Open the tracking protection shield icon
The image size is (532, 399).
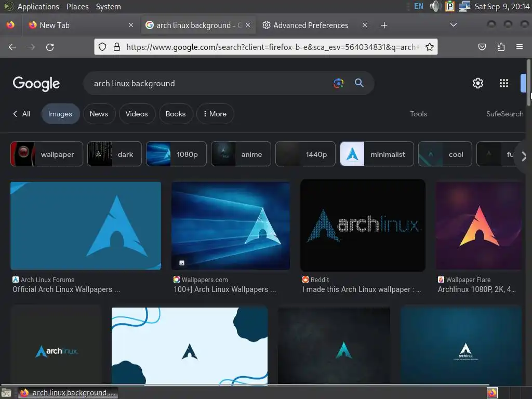click(x=102, y=47)
